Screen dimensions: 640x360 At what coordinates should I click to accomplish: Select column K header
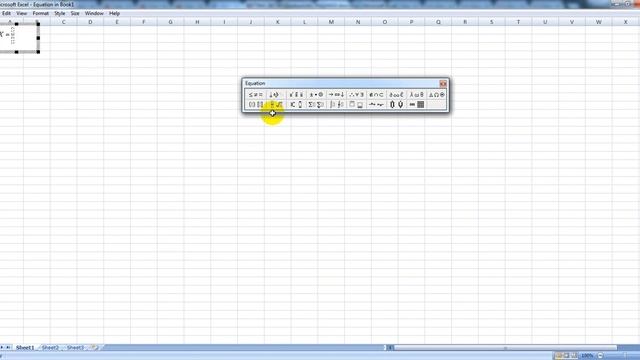pyautogui.click(x=278, y=22)
